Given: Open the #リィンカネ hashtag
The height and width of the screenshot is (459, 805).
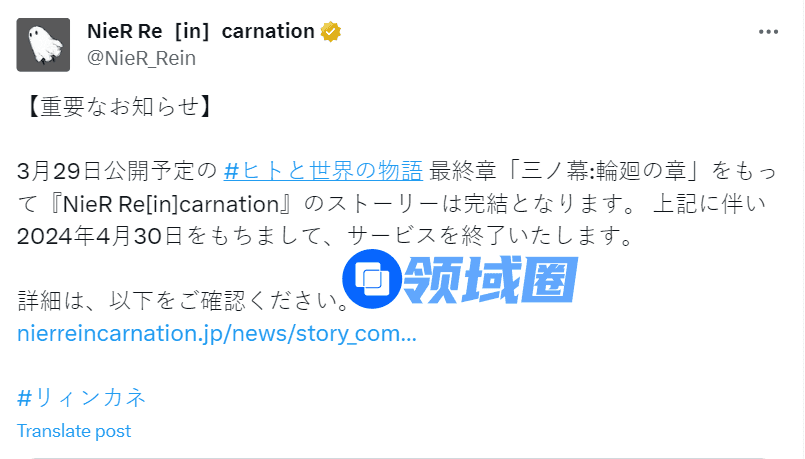Looking at the screenshot, I should (x=82, y=397).
